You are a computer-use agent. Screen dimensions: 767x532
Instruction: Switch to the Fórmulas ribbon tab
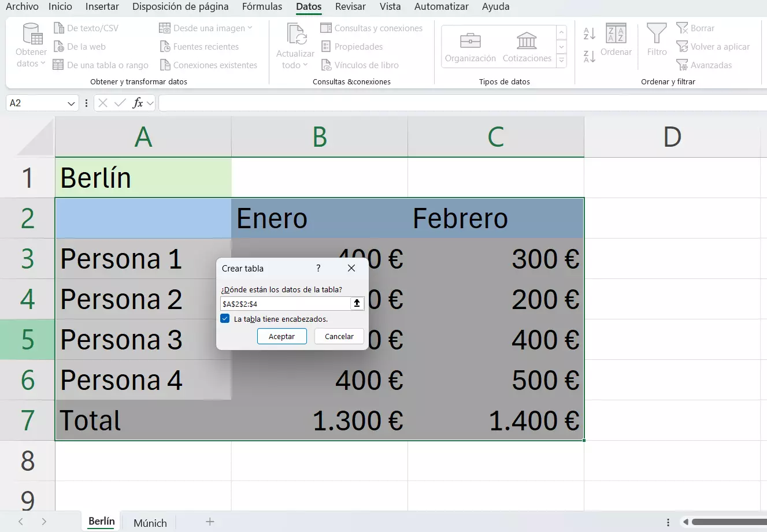point(262,7)
